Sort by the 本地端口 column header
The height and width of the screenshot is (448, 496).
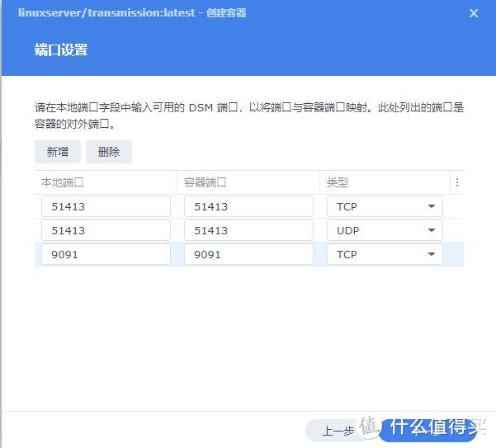105,182
